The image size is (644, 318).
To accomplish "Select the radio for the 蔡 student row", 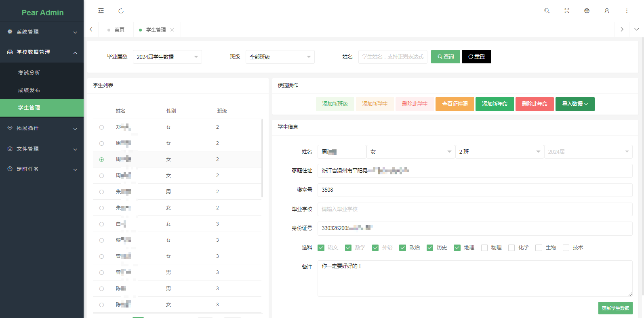I will [101, 240].
